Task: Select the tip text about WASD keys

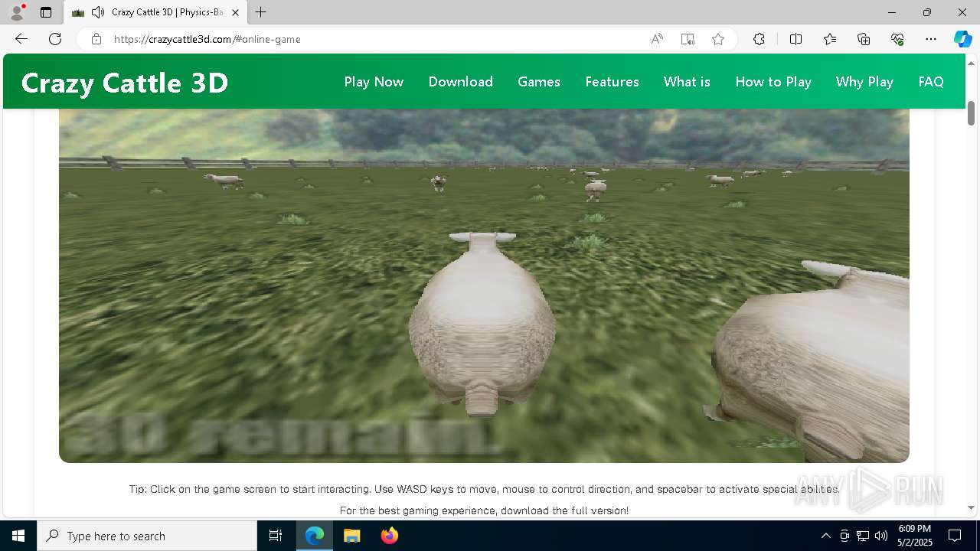Action: [x=484, y=489]
